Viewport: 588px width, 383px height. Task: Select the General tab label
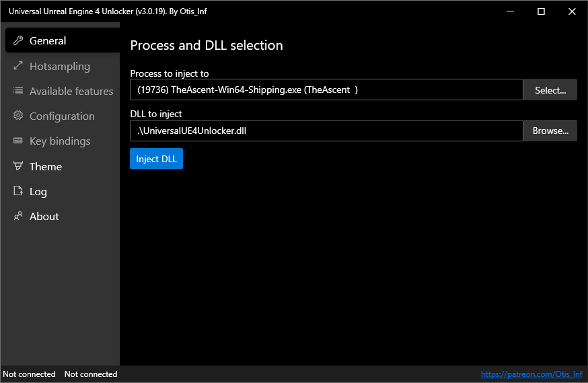48,40
